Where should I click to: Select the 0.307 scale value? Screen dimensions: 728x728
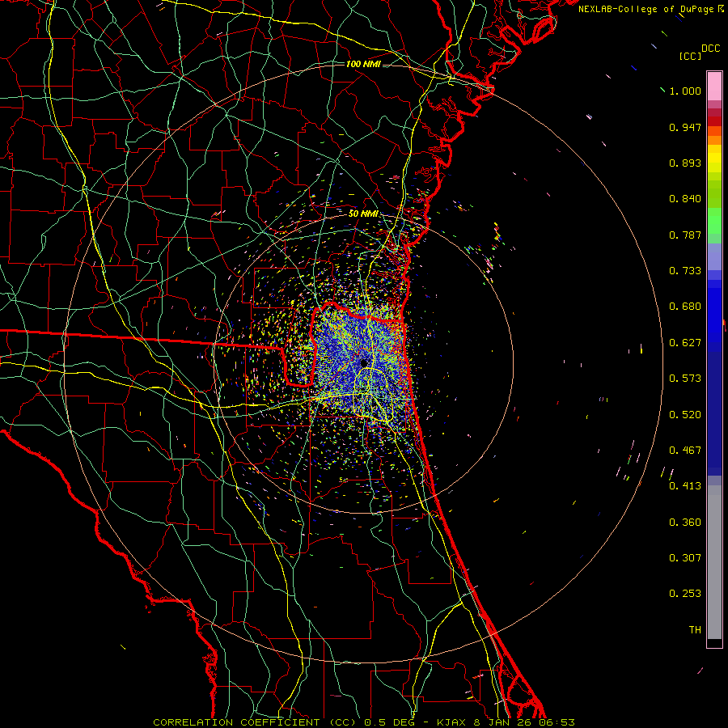tap(685, 558)
